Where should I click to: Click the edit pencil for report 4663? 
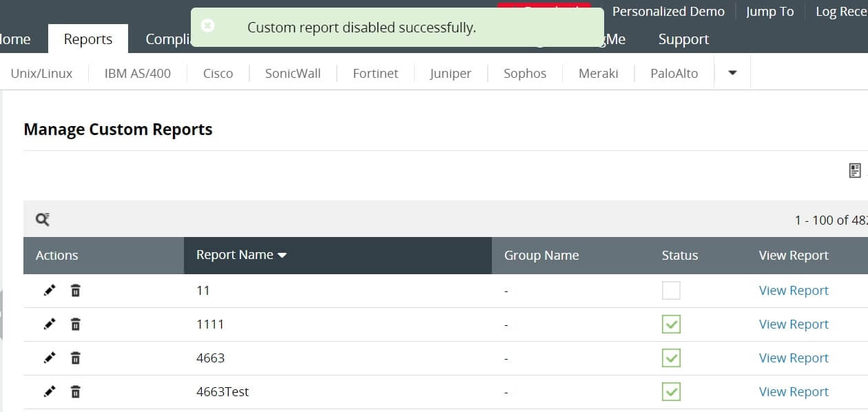pyautogui.click(x=50, y=358)
